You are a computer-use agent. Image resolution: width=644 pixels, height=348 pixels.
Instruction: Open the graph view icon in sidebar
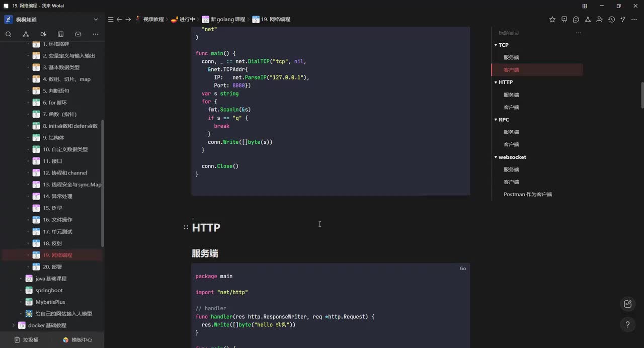point(26,34)
